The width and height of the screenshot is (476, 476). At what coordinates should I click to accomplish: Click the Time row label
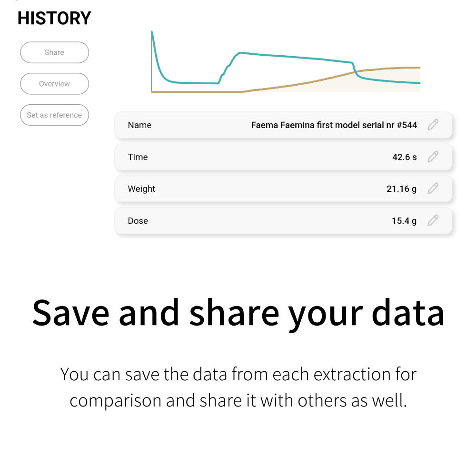(138, 157)
